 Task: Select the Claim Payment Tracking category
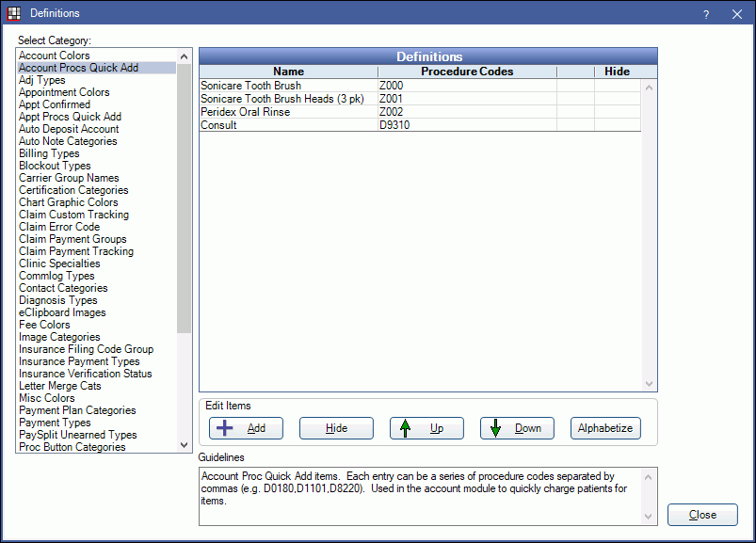[96, 251]
